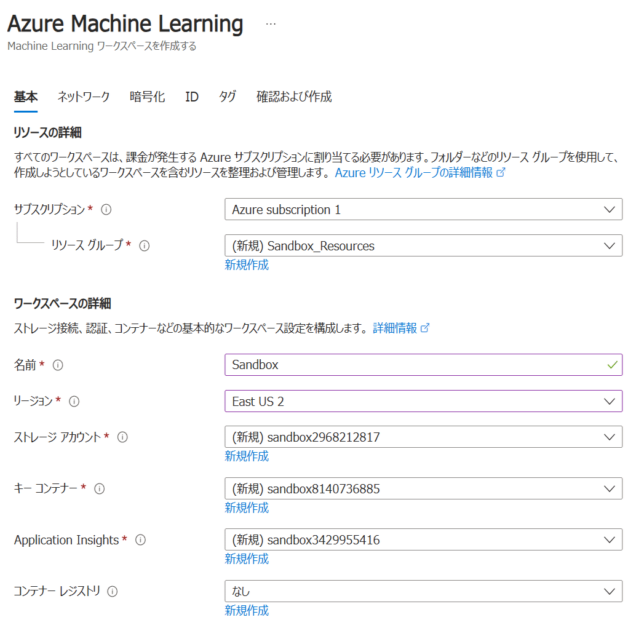Click the info icon next to サブスクリプション
This screenshot has width=644, height=644.
pos(106,210)
